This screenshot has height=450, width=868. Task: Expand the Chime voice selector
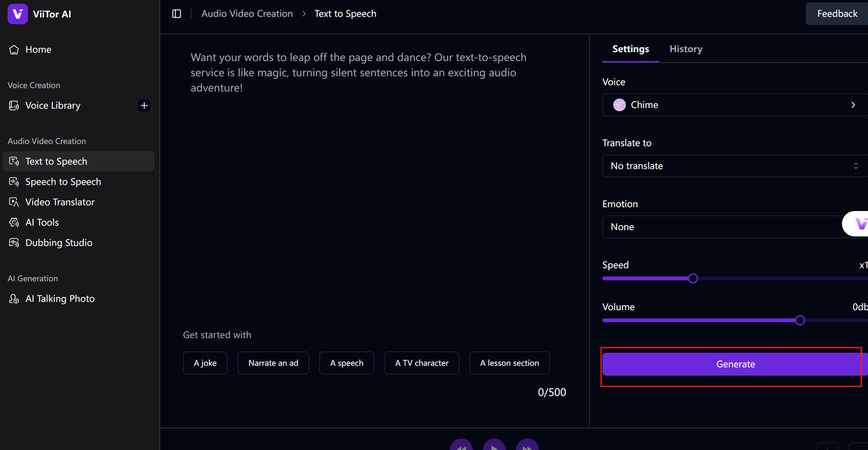tap(734, 105)
